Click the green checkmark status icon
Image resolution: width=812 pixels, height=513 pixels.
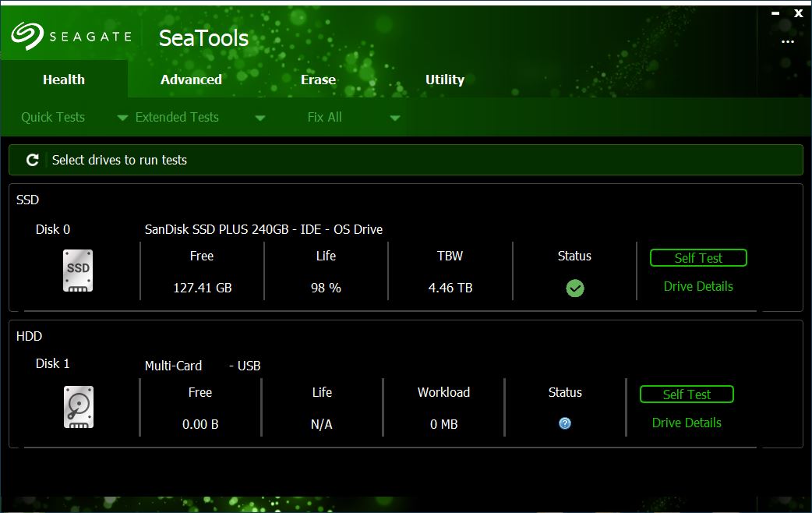pos(575,288)
